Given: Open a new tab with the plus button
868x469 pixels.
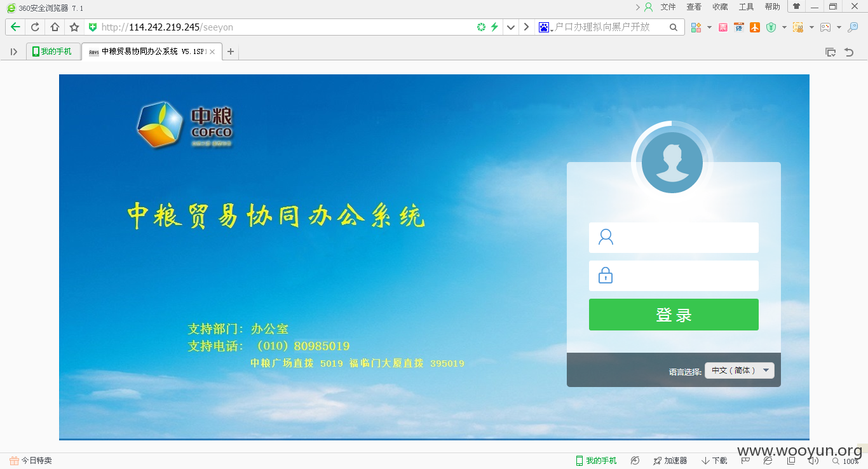Looking at the screenshot, I should click(231, 52).
